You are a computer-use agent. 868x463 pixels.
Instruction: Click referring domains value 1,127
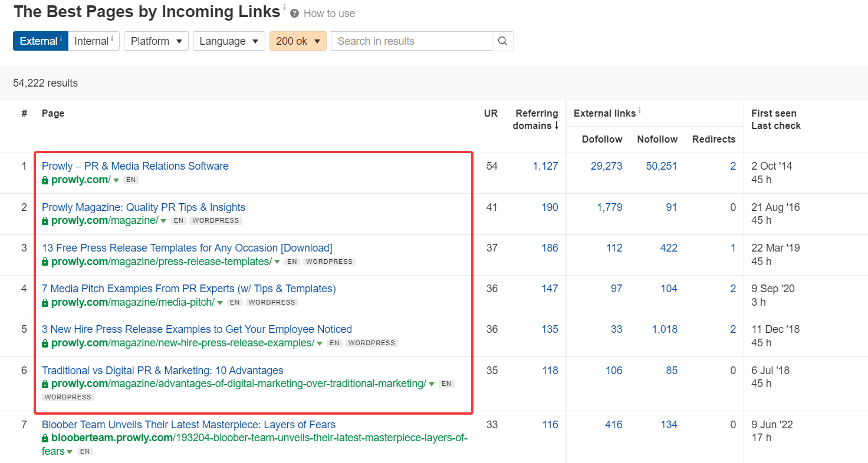point(545,166)
